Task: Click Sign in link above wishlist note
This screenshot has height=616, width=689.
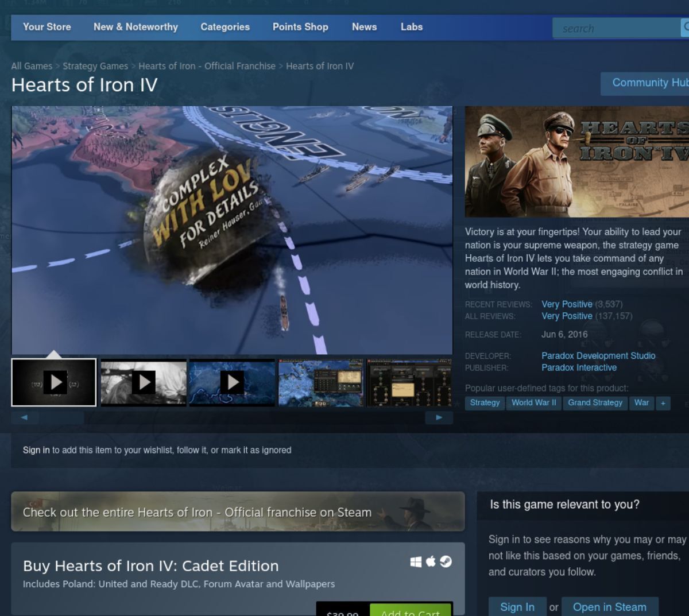Action: click(x=36, y=450)
